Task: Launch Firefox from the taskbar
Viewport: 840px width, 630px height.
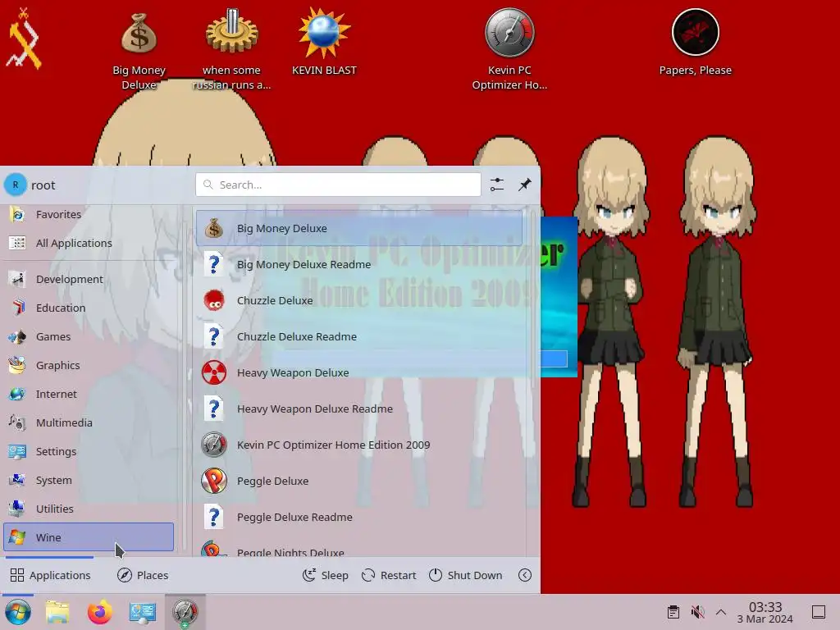Action: (99, 612)
